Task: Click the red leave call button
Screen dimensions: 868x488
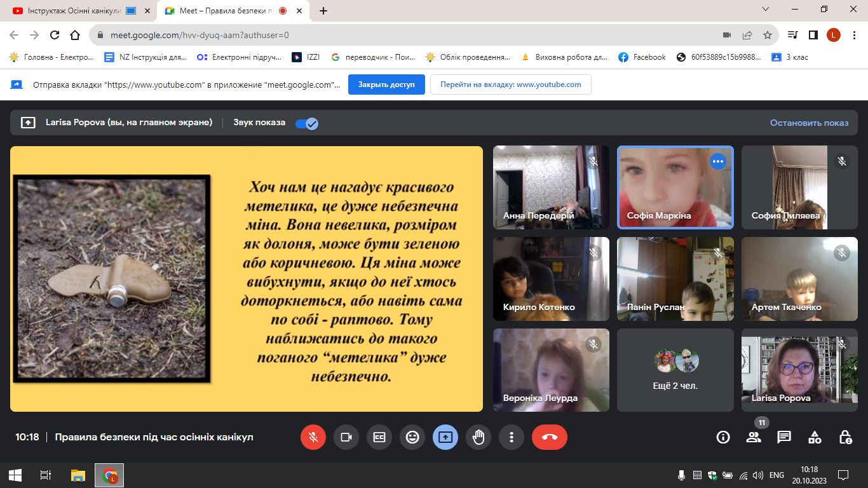Action: [550, 437]
